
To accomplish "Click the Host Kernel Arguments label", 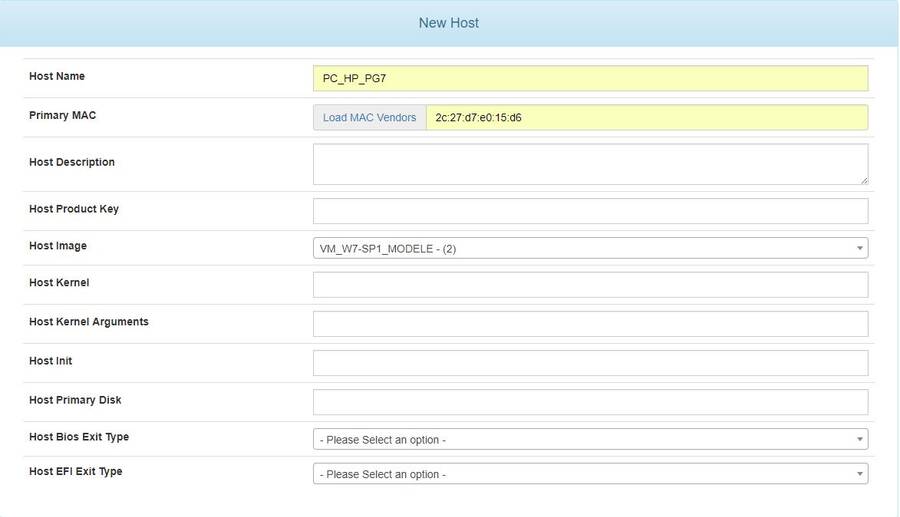I will click(89, 321).
